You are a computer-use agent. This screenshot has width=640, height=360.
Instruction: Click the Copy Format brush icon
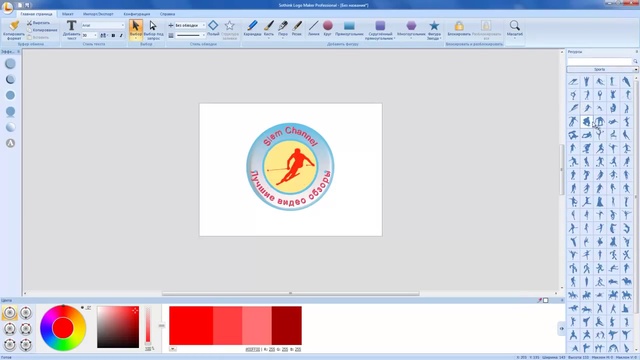14,26
